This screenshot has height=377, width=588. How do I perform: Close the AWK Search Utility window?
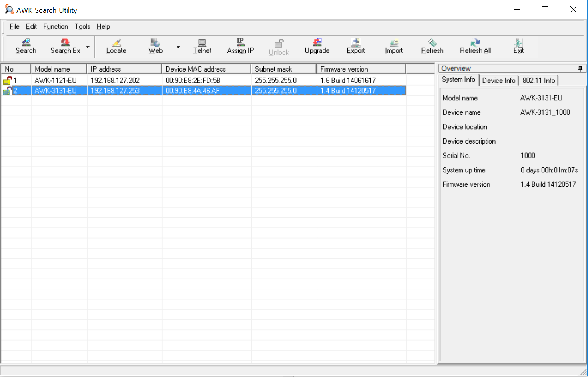(x=573, y=10)
